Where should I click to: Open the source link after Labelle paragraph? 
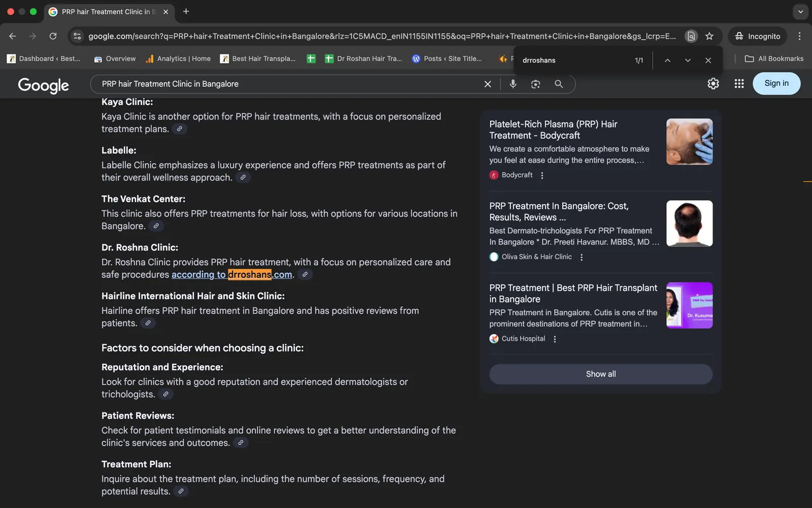coord(243,177)
